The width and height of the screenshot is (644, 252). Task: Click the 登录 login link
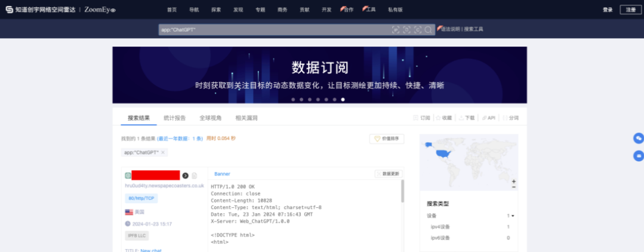(608, 10)
